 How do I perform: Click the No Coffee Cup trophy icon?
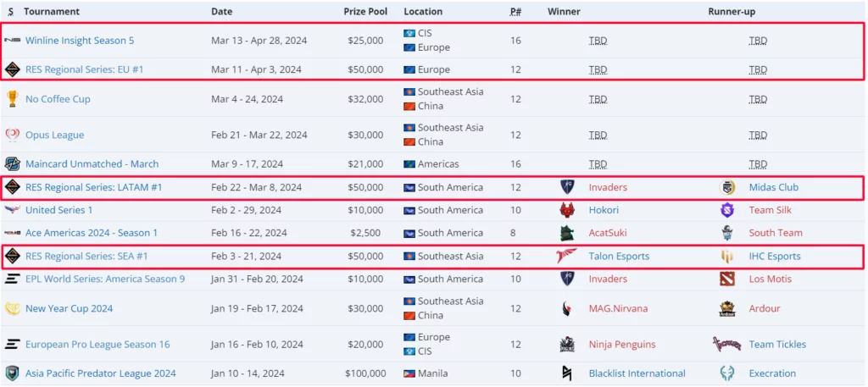(x=12, y=99)
